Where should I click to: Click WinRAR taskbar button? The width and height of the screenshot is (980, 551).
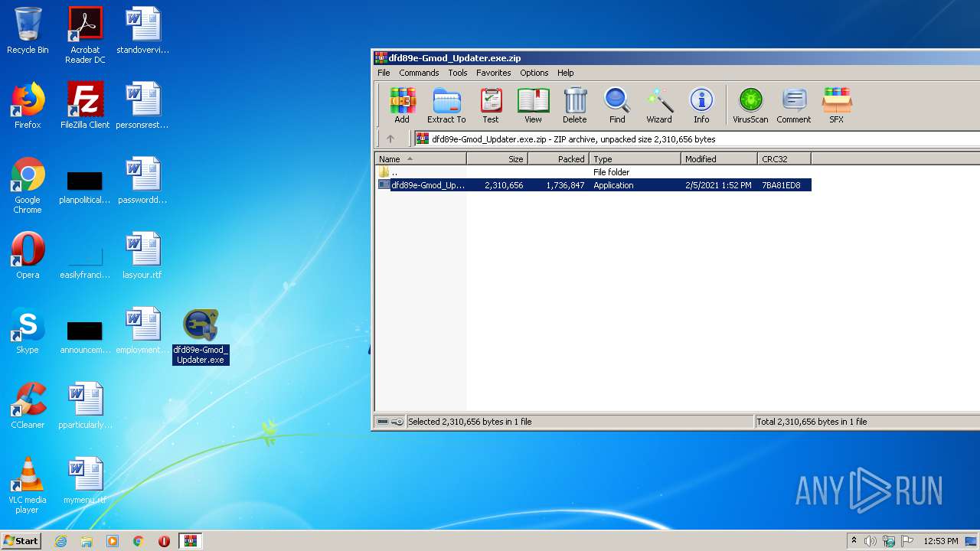tap(190, 541)
